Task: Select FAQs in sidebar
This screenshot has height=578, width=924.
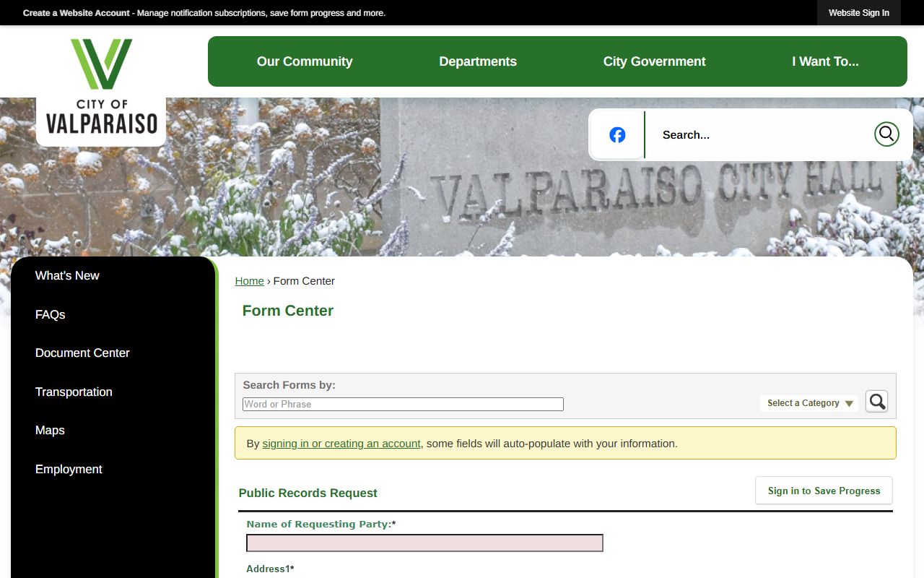Action: (50, 314)
